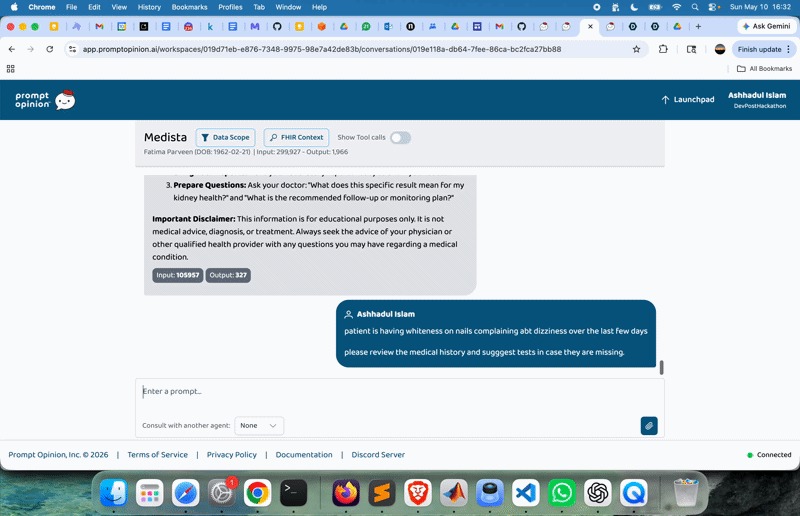The image size is (800, 516).
Task: Open the Ashhadul Islam account menu
Action: pyautogui.click(x=757, y=100)
